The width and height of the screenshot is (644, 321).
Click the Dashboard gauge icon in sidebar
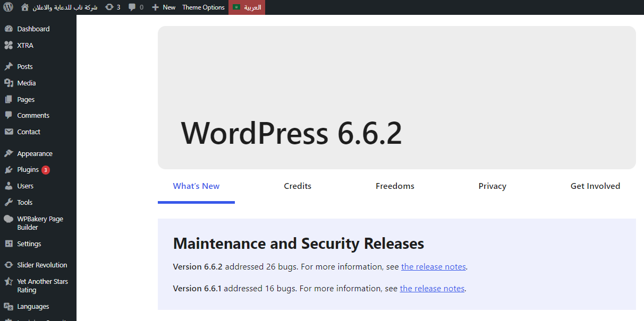9,29
